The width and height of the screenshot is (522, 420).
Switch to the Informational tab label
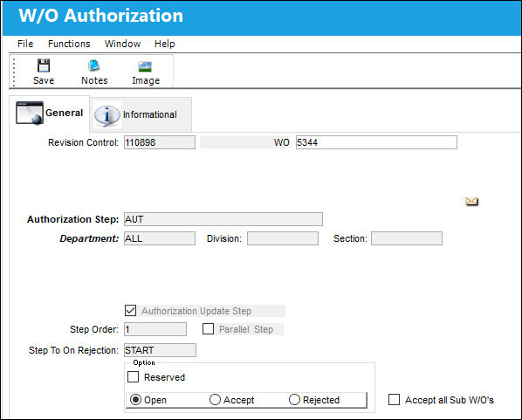pyautogui.click(x=150, y=114)
